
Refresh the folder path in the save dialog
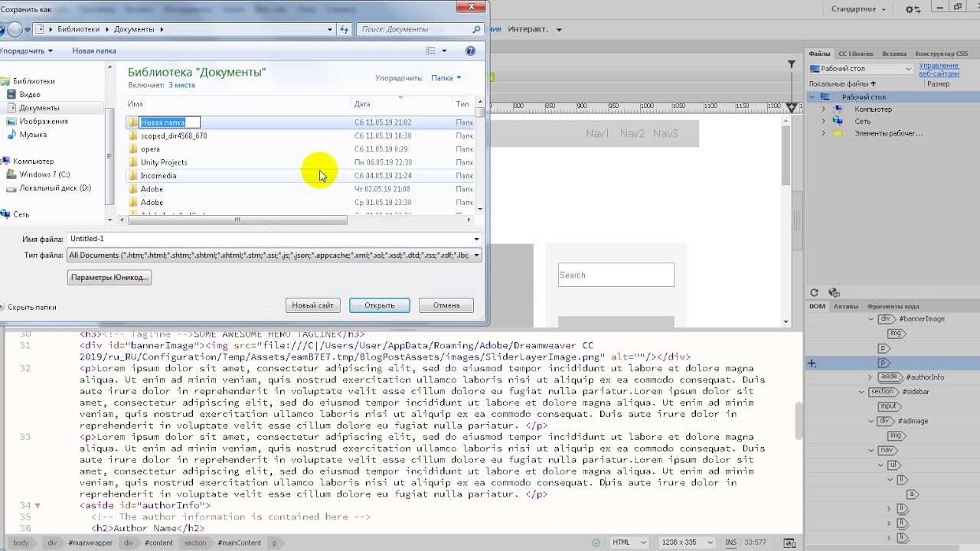(345, 29)
